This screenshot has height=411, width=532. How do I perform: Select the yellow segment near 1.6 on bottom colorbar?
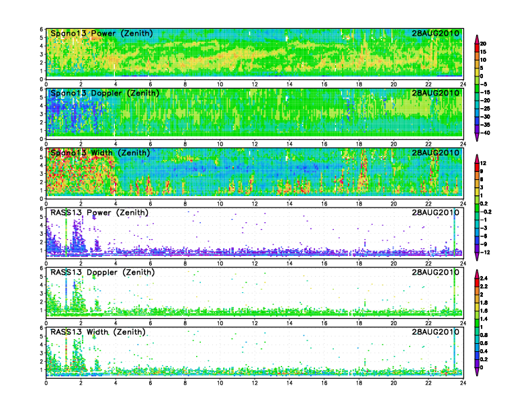[477, 306]
